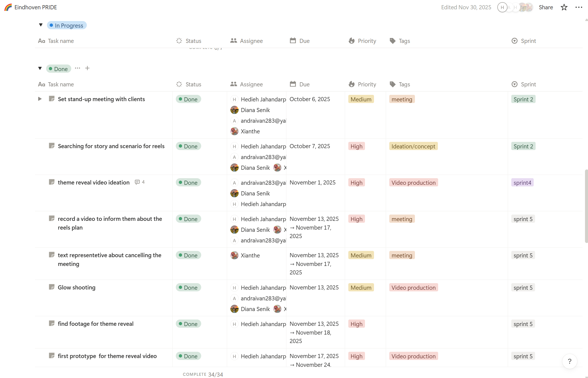Click the vertical scrollbar thumb
Screen dimensions: 588x378
[x=586, y=206]
